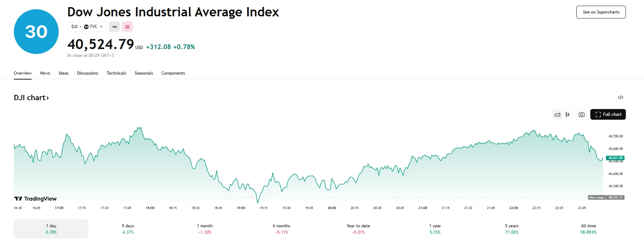This screenshot has height=244, width=644.
Task: Select the All time range
Action: point(589,229)
